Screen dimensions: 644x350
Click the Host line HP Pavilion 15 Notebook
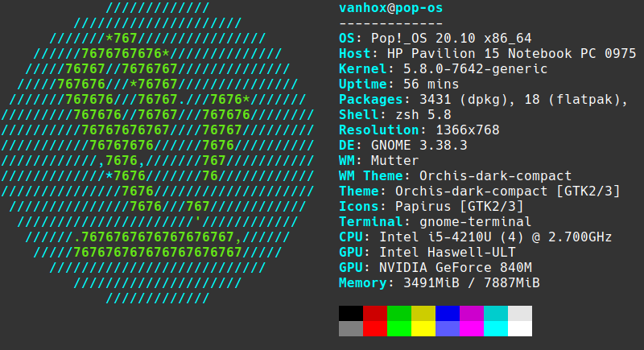tap(487, 53)
